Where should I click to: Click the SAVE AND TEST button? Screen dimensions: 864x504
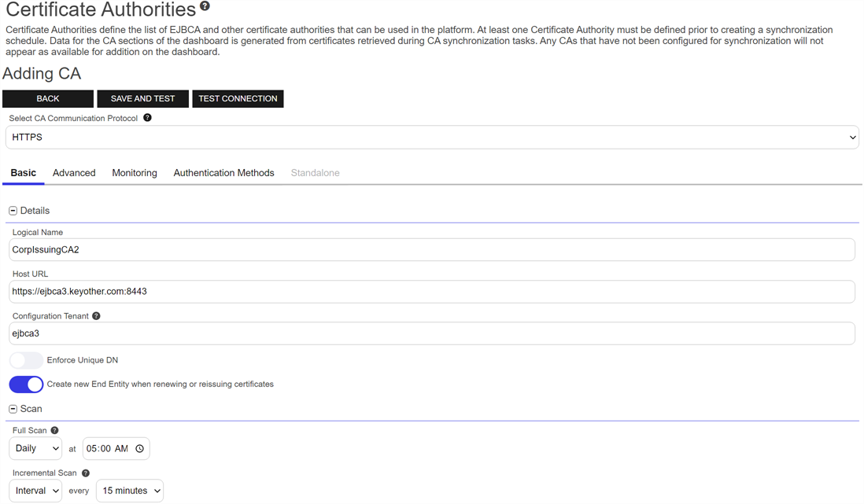[142, 99]
